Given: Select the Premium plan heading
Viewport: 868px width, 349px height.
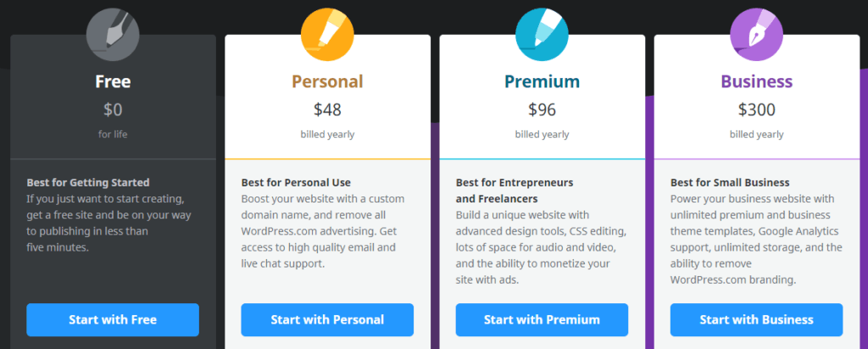Looking at the screenshot, I should click(x=542, y=82).
